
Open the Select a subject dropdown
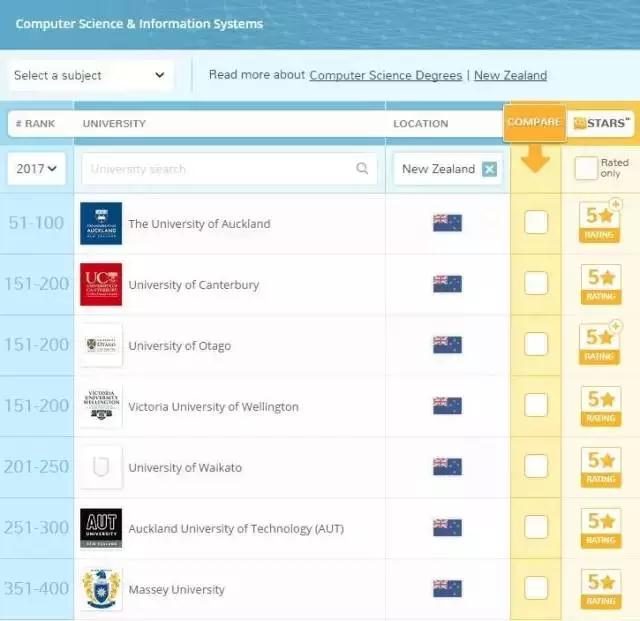pos(90,75)
